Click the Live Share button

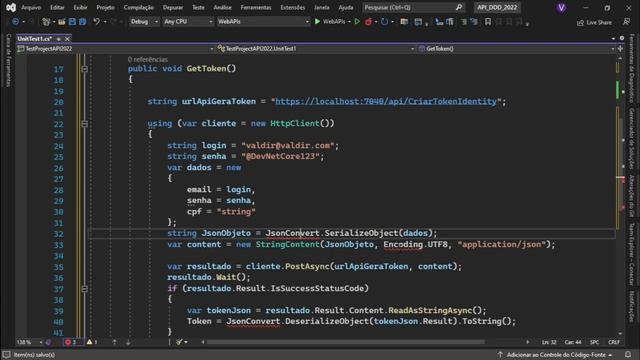point(594,22)
